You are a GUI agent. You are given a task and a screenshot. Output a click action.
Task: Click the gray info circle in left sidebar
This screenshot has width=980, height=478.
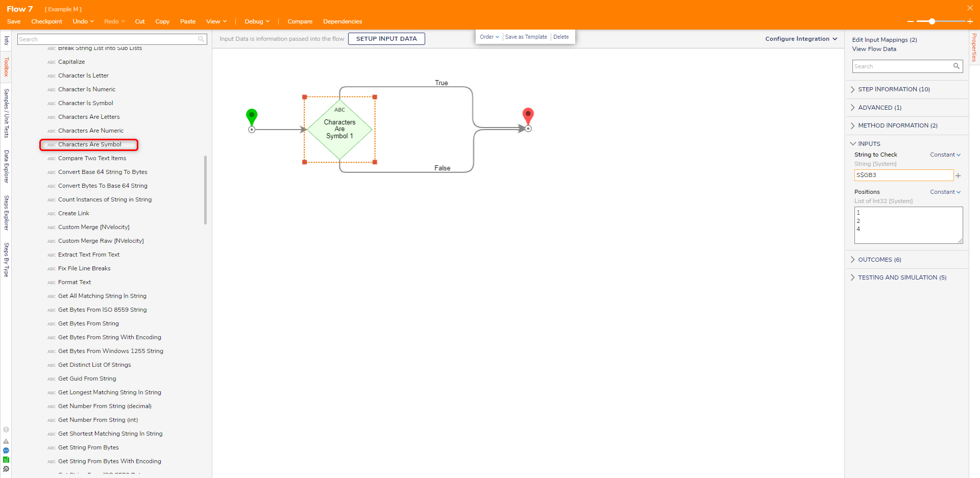coord(6,430)
